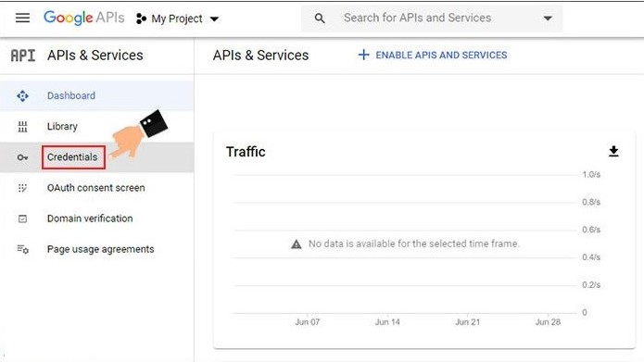Image resolution: width=644 pixels, height=362 pixels.
Task: Click the Library icon in sidebar
Action: (22, 127)
